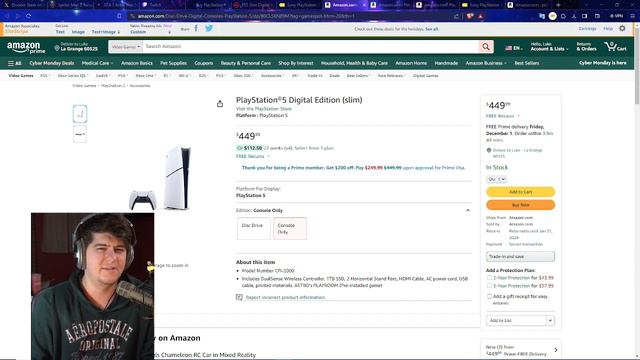
Task: Open the Custom link type dropdown
Action: point(150,32)
